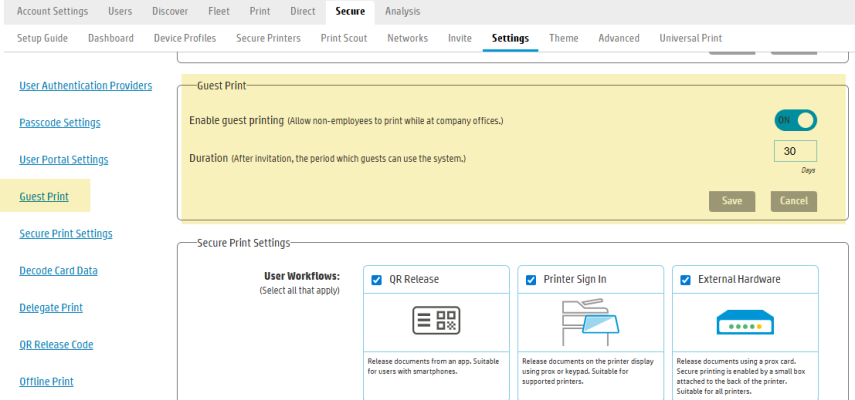Open the Offline Print sidebar link
Image resolution: width=855 pixels, height=400 pixels.
tap(46, 381)
